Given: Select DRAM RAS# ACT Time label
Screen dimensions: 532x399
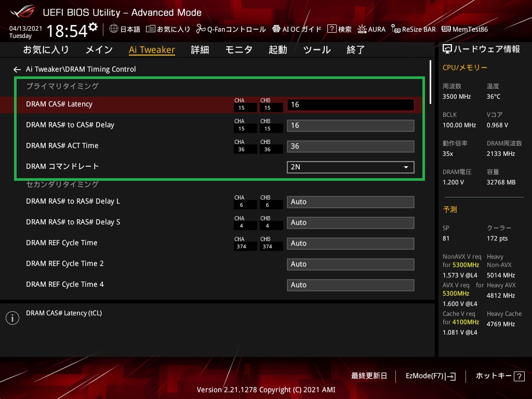Looking at the screenshot, I should [x=62, y=145].
